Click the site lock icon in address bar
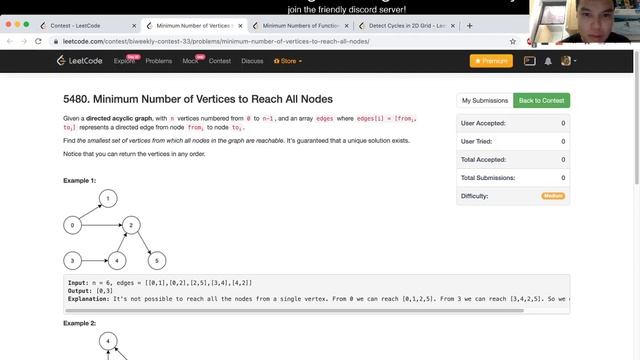This screenshot has height=360, width=640. [x=56, y=41]
